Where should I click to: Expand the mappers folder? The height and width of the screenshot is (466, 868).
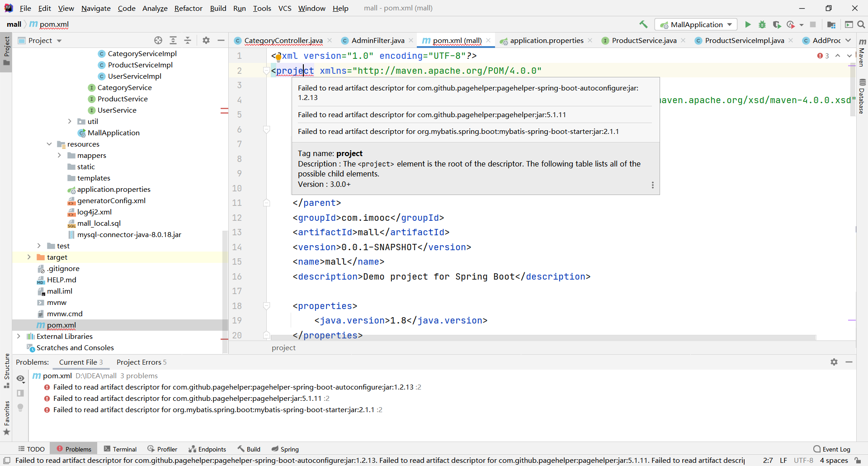pos(59,155)
